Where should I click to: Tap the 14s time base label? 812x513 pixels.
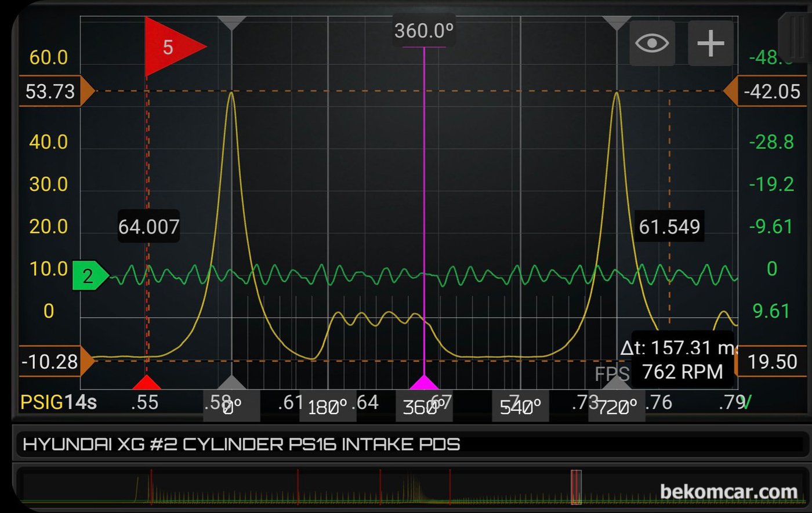[81, 402]
